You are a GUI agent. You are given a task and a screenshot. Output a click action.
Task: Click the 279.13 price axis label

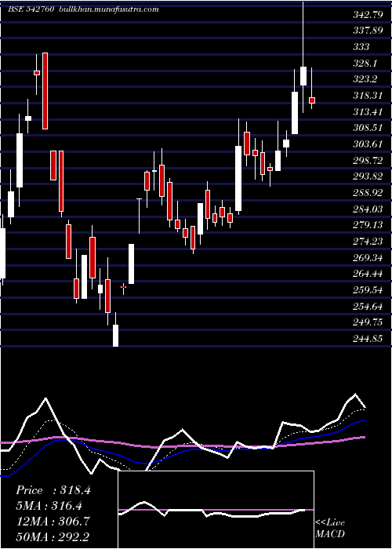[x=368, y=225]
